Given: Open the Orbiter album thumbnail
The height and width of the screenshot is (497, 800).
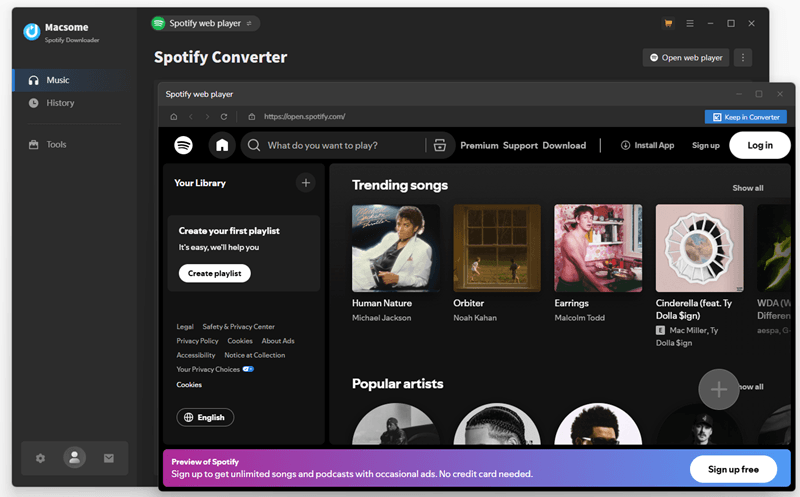Looking at the screenshot, I should point(497,248).
